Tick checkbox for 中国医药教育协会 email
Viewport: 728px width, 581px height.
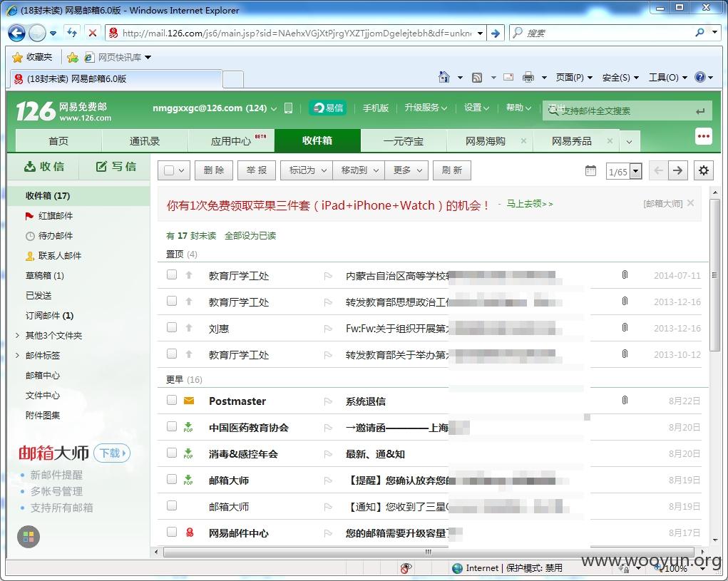172,426
